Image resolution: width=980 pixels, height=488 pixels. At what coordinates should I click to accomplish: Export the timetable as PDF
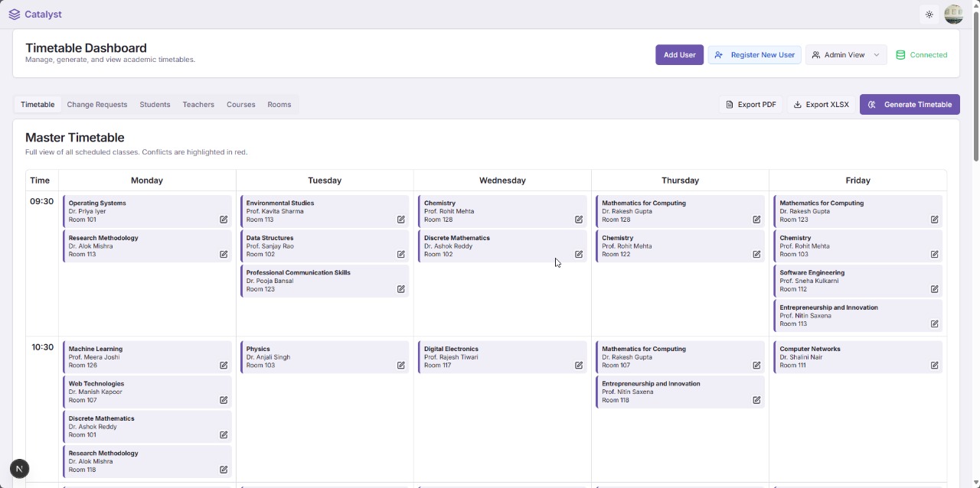click(x=750, y=105)
